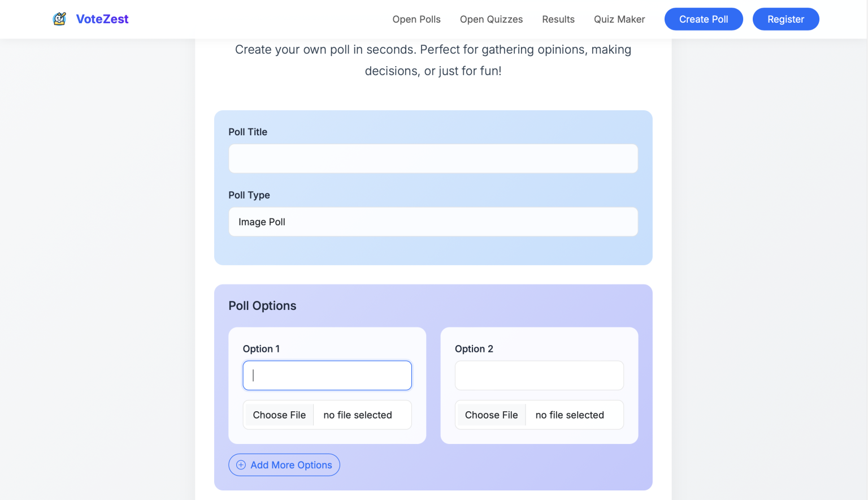
Task: Navigate to the Quiz Maker section
Action: pos(619,19)
